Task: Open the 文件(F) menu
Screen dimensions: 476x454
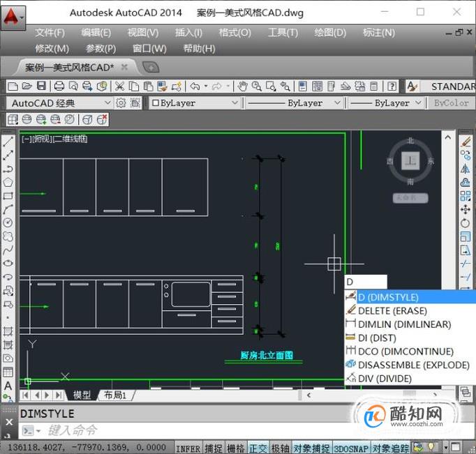Action: tap(50, 33)
